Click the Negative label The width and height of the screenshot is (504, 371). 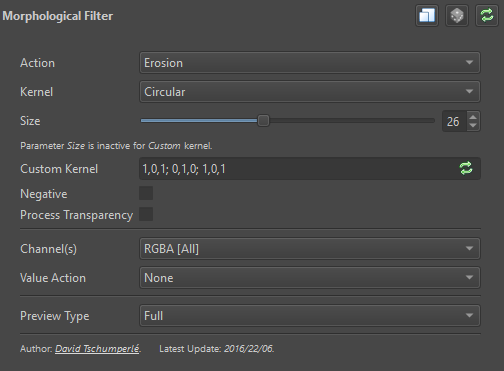(44, 194)
